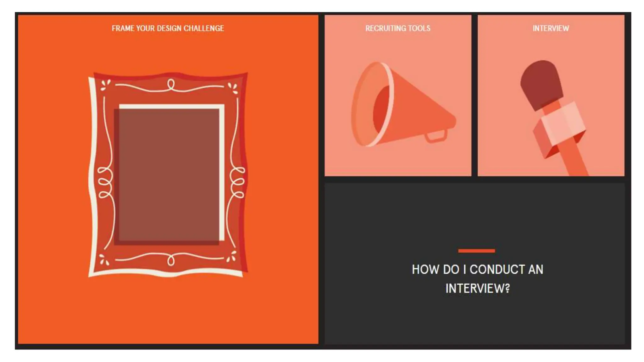Click 'How do I conduct an interview?' text
The width and height of the screenshot is (644, 362).
coord(477,279)
